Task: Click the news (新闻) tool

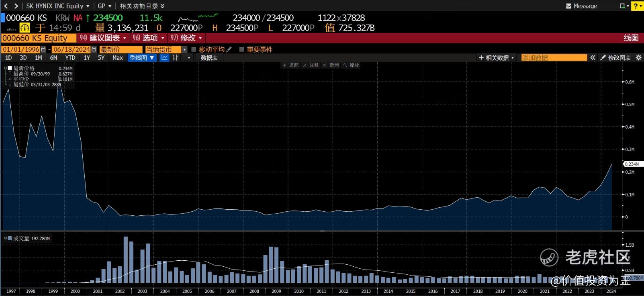Action: click(331, 65)
